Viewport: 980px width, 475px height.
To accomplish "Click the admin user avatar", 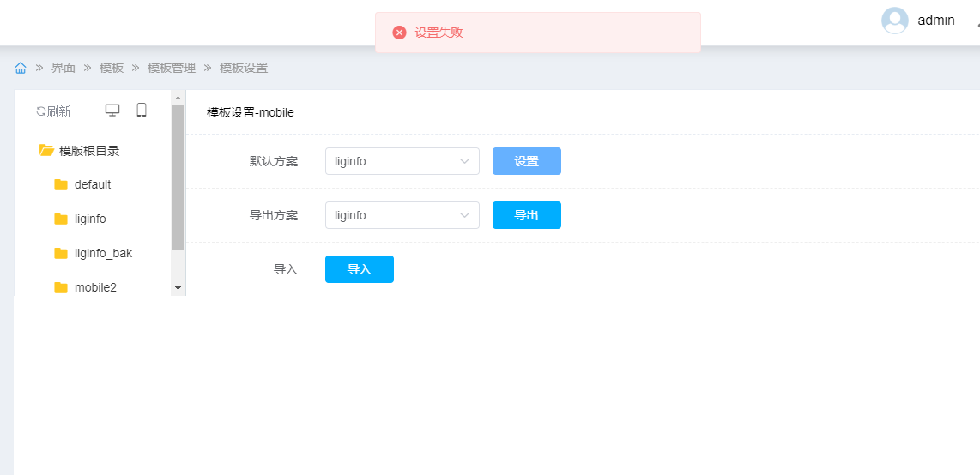I will tap(895, 21).
